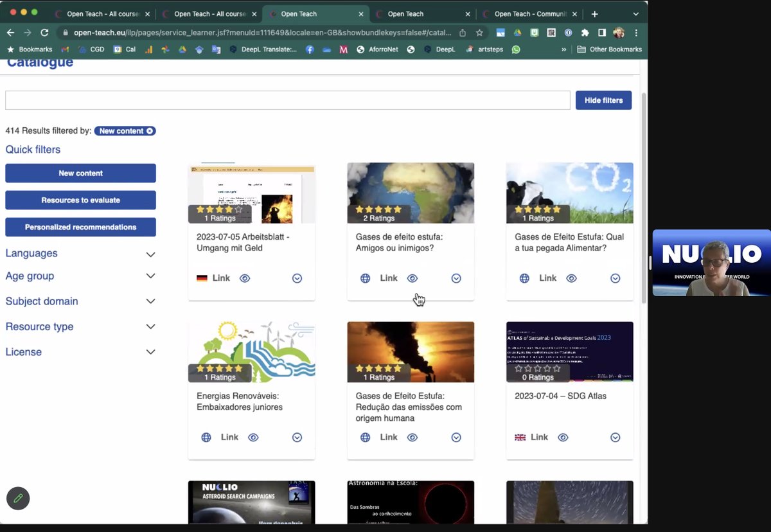Rate Arbeitsblatt card via its star rating
The height and width of the screenshot is (532, 771).
click(x=220, y=209)
